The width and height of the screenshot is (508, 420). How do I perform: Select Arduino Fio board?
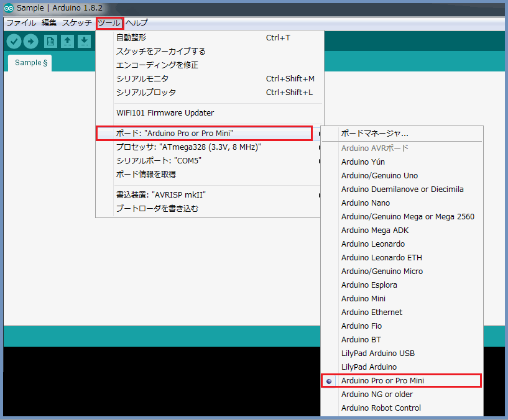coord(402,326)
